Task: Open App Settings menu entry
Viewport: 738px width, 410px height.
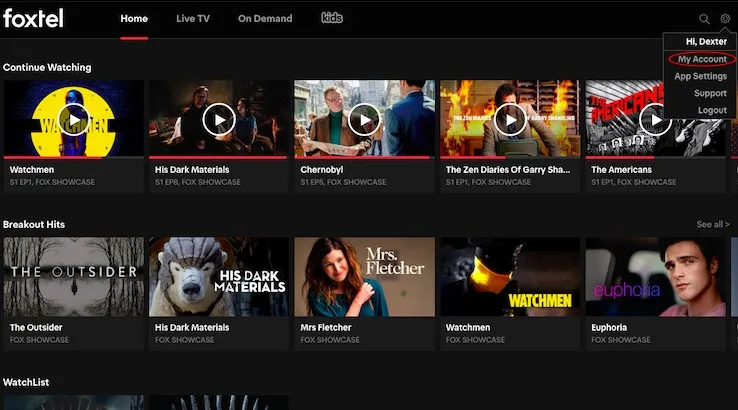Action: (700, 76)
